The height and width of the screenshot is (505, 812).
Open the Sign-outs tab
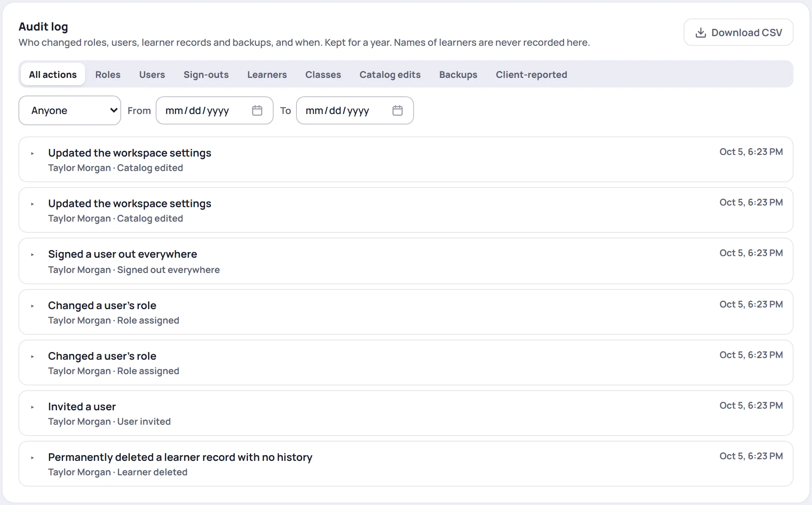point(206,74)
